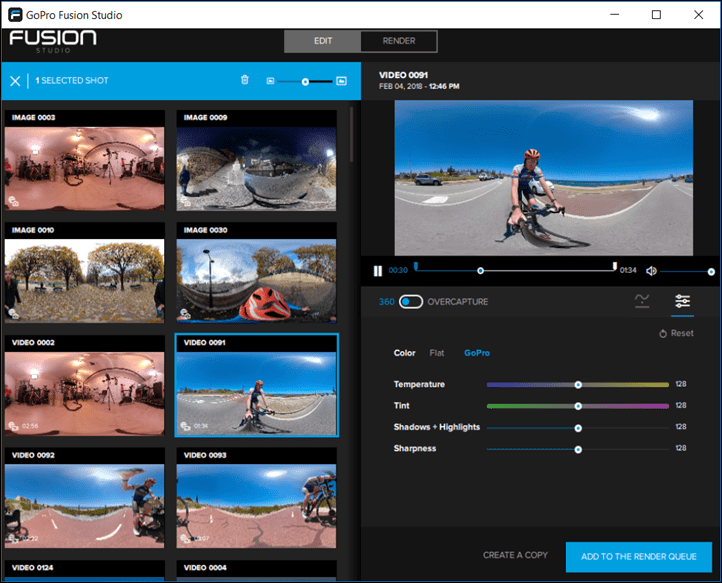Mute audio via speaker icon
This screenshot has height=583, width=722.
tap(651, 271)
